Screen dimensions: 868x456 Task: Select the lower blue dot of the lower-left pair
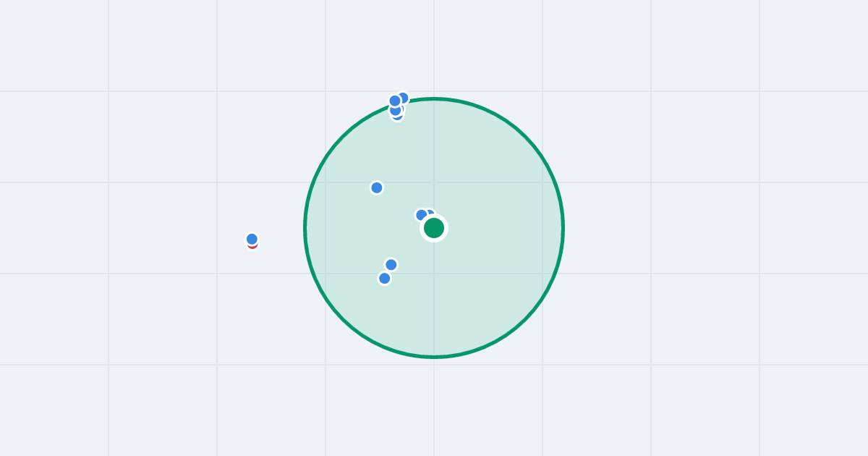tap(385, 278)
